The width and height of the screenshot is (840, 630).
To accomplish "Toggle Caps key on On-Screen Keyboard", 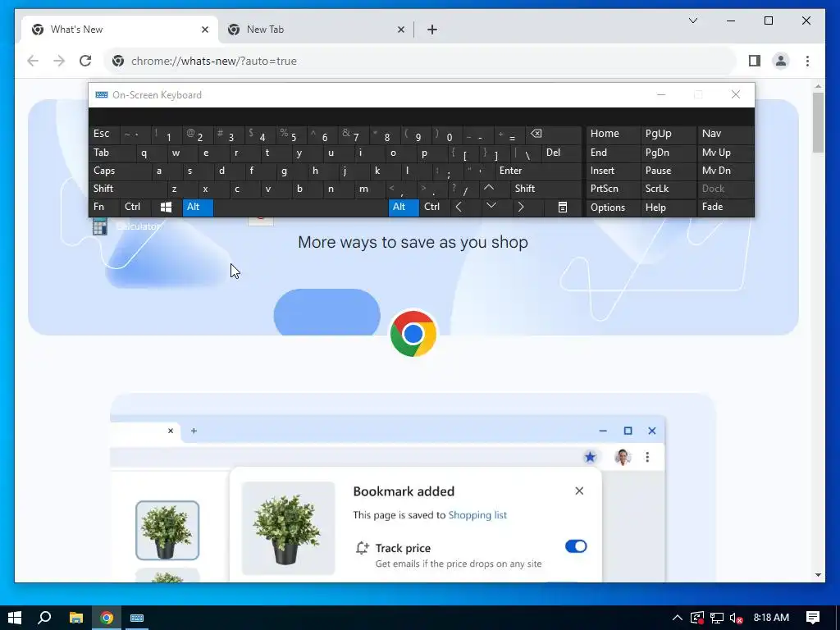I will (120, 171).
